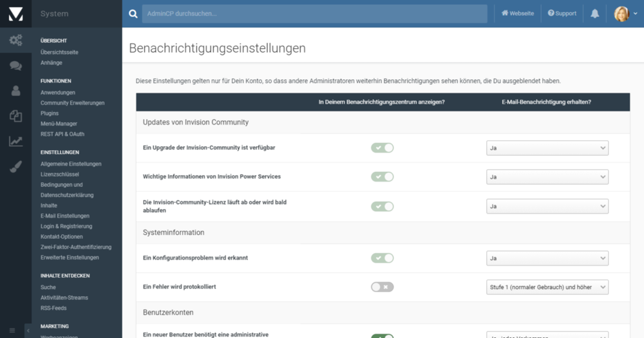Select the Pages documents icon in sidebar
Image resolution: width=644 pixels, height=338 pixels.
[x=15, y=116]
